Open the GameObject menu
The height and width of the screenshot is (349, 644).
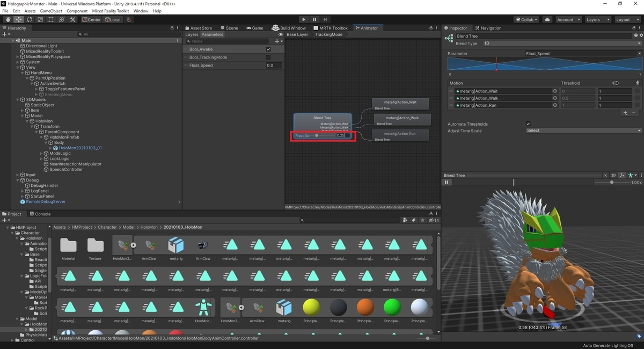51,11
